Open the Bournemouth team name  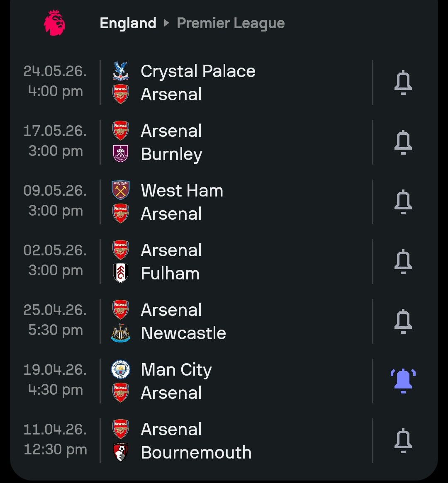[196, 452]
